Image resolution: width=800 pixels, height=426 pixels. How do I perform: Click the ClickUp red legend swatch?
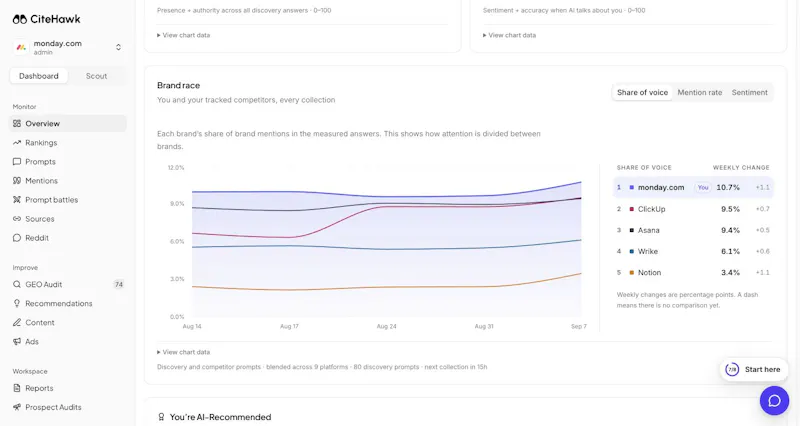tap(632, 209)
